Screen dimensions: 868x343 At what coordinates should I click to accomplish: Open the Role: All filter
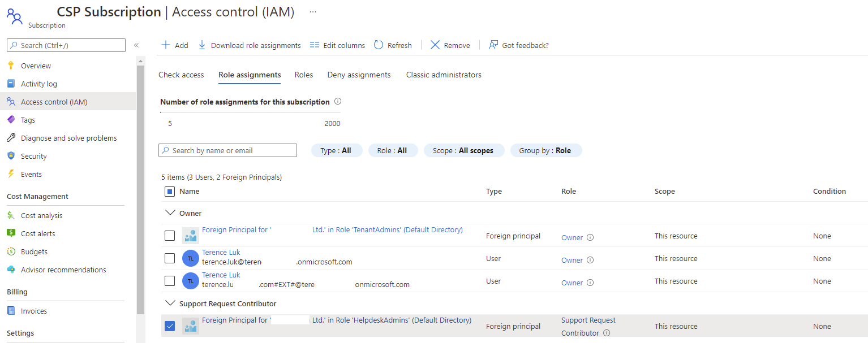point(393,150)
